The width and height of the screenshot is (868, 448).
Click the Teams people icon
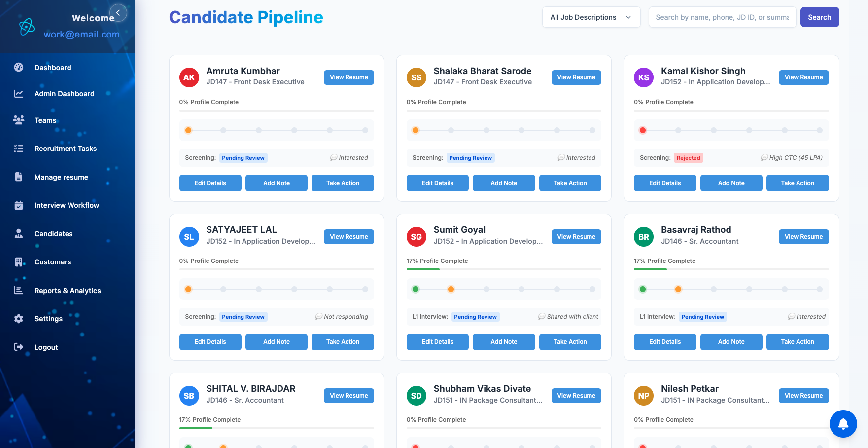19,120
